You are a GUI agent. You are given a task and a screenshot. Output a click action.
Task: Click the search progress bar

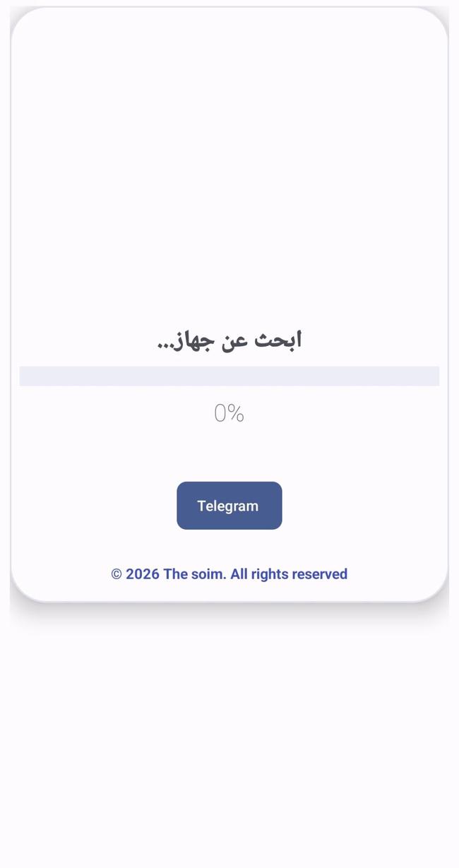tap(229, 376)
